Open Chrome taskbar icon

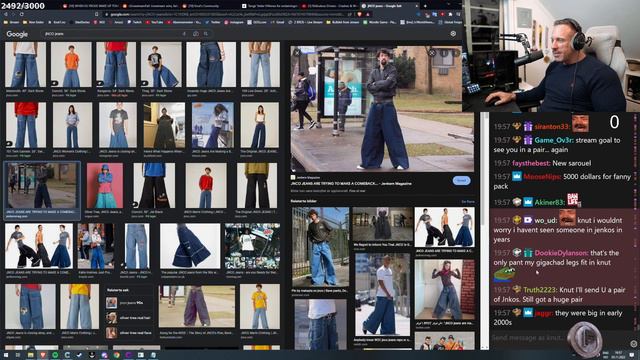coord(117,355)
